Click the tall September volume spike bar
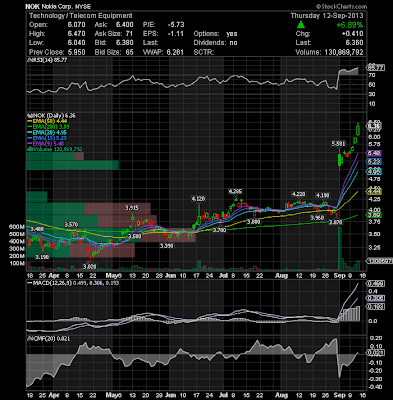393x400 pixels. (x=340, y=248)
